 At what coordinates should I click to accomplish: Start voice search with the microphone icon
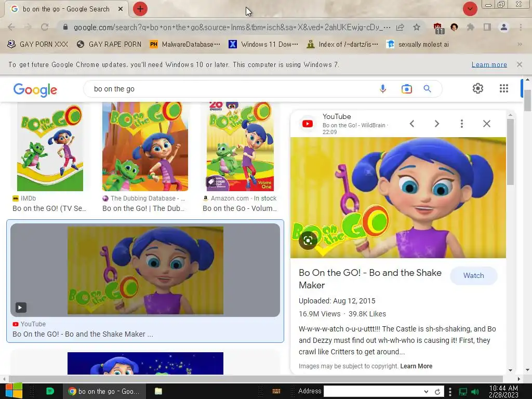click(x=383, y=89)
